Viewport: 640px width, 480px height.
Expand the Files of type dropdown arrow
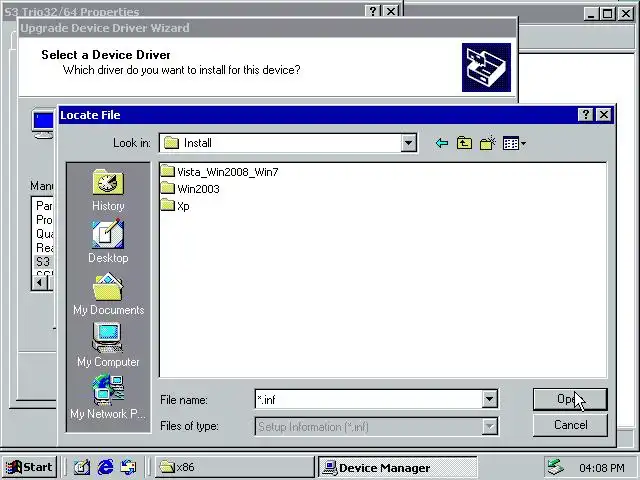[489, 427]
